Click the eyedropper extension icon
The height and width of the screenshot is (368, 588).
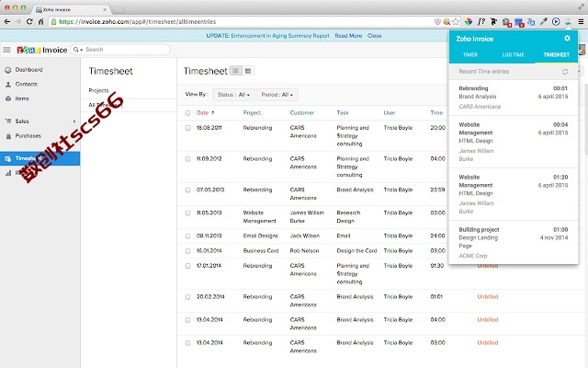point(543,22)
